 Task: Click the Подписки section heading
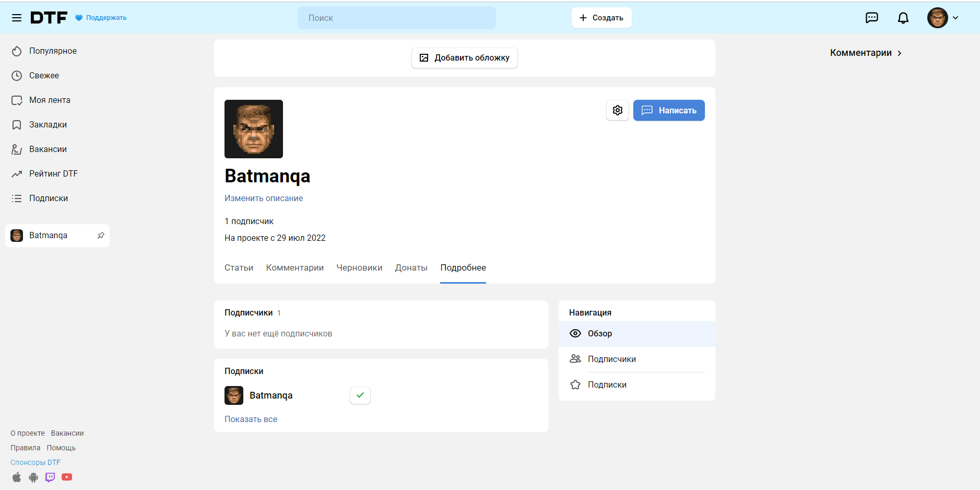click(x=244, y=371)
